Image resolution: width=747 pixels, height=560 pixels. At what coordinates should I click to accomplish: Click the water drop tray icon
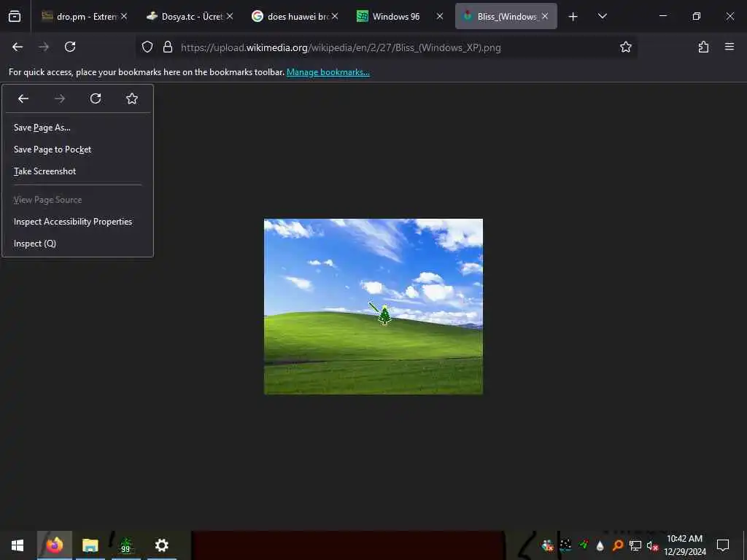[x=600, y=545]
